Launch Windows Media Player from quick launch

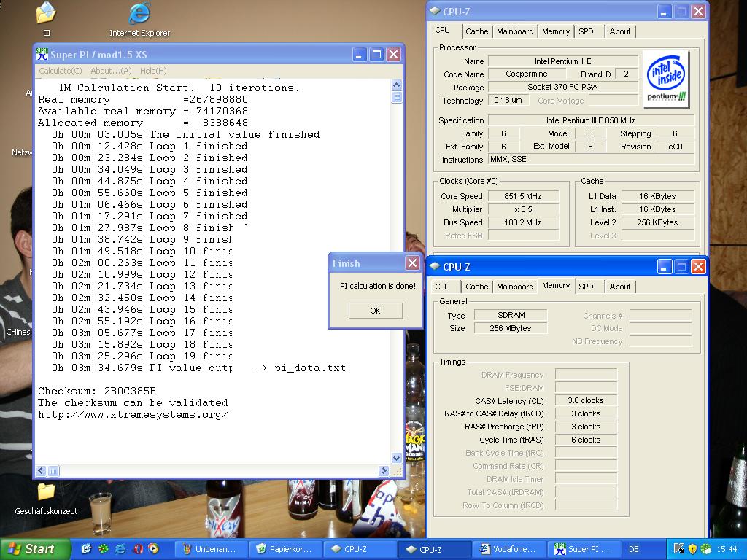coord(153,549)
